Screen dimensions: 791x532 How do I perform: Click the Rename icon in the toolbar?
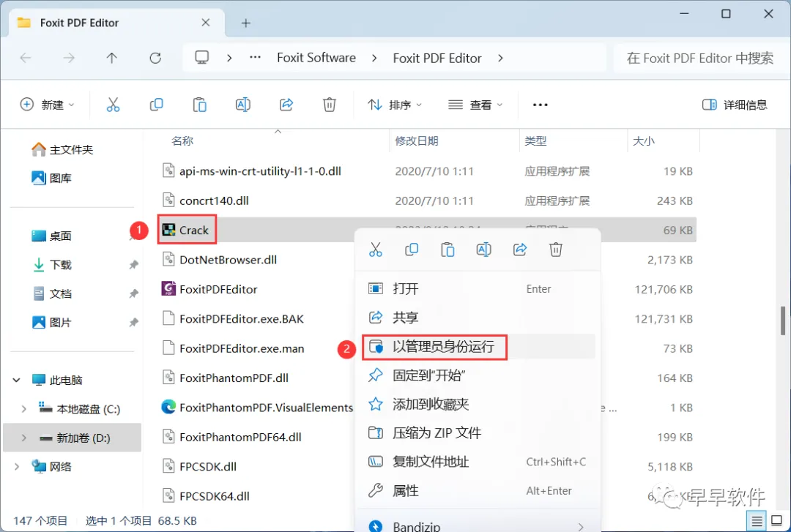tap(242, 105)
